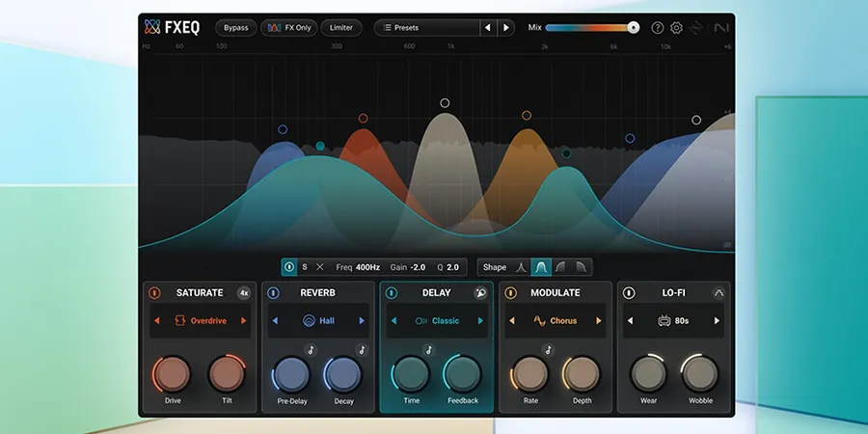Image resolution: width=868 pixels, height=434 pixels.
Task: Click the 80s TV icon
Action: pos(665,320)
